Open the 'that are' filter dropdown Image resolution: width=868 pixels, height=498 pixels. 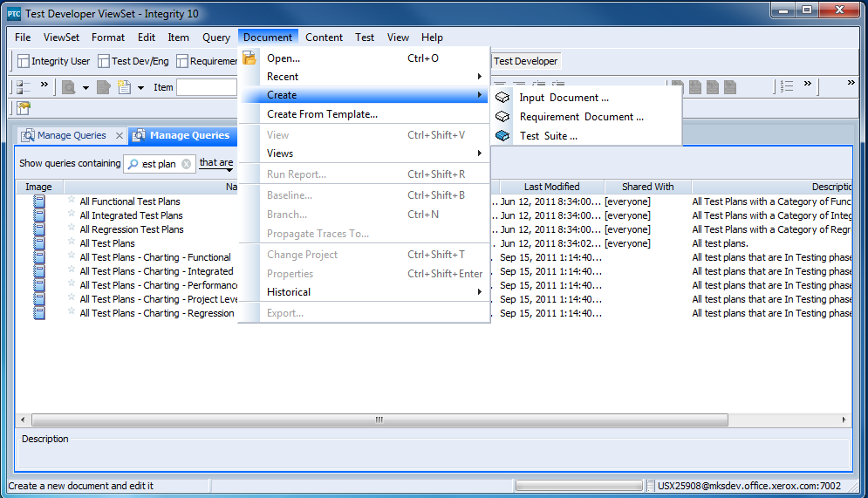pos(216,163)
